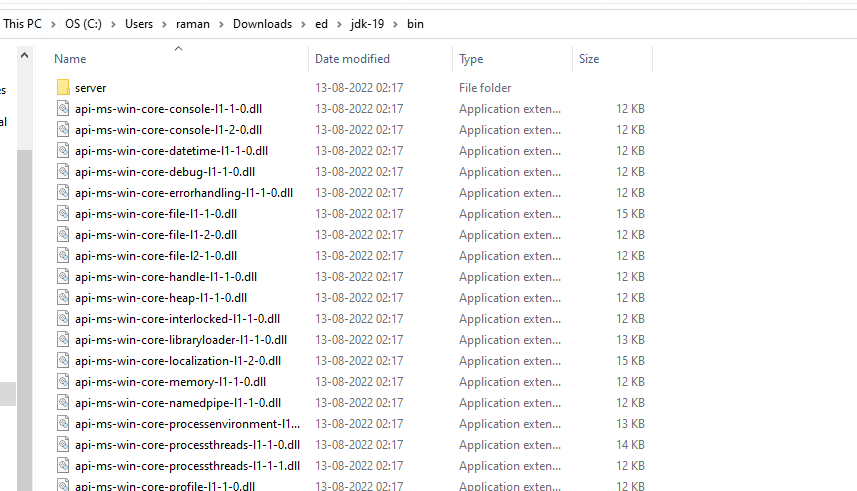Navigate to the Users breadcrumb folder
Viewport: 857px width, 491px height.
tap(139, 24)
